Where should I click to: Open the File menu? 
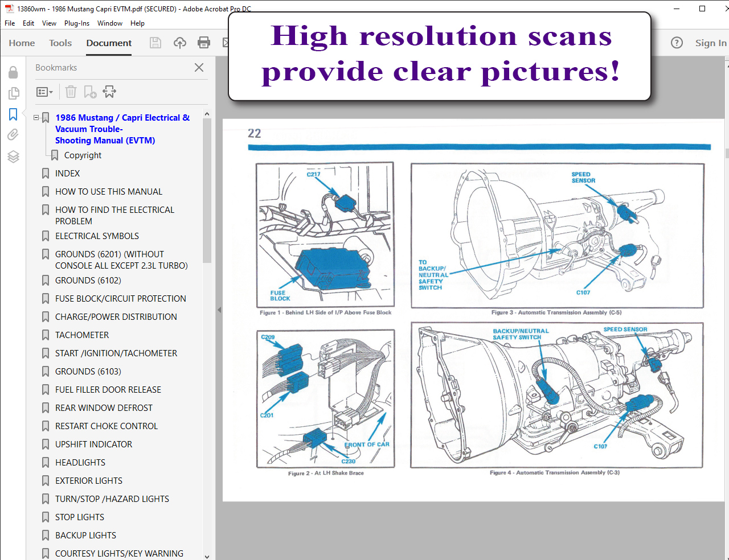click(x=10, y=23)
